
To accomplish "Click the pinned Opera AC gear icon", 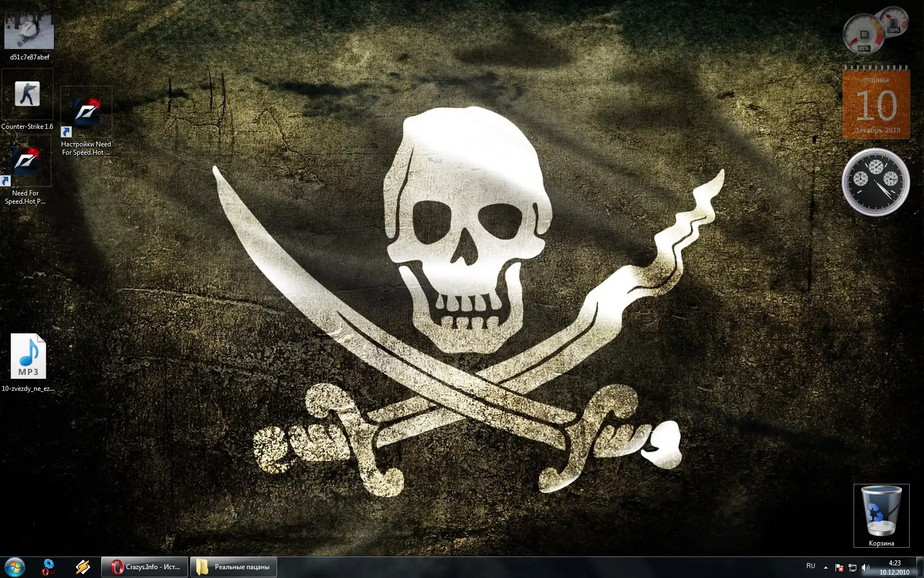I will [x=48, y=566].
